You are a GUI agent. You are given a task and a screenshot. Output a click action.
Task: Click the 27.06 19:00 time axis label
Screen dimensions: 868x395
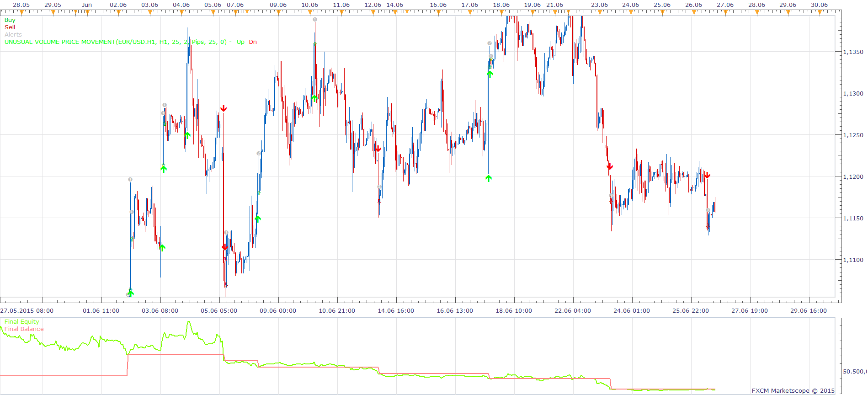point(750,311)
